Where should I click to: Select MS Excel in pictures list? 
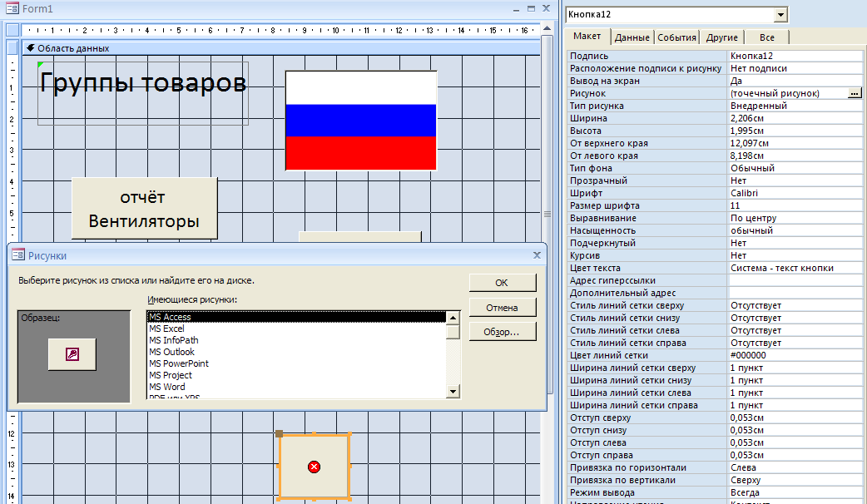coord(296,329)
